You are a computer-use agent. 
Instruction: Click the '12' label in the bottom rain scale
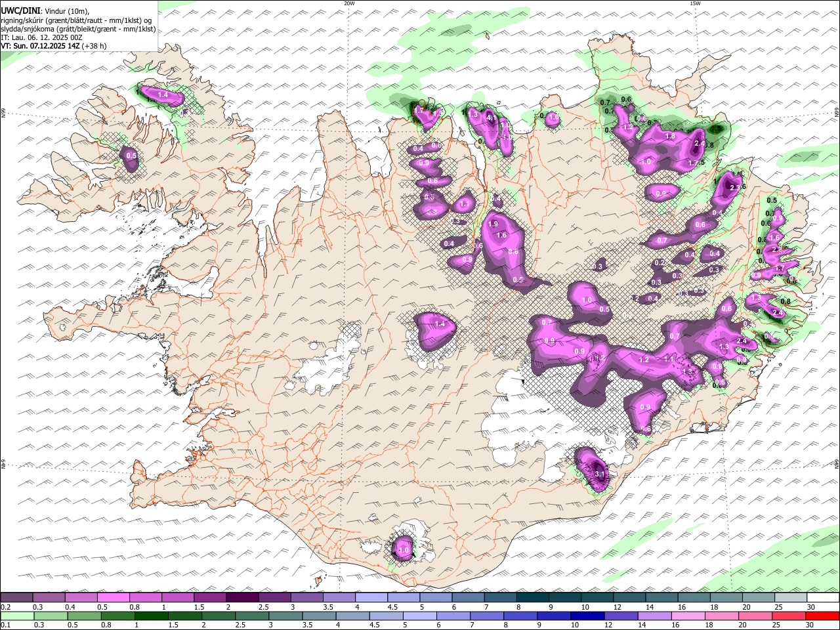(x=608, y=625)
